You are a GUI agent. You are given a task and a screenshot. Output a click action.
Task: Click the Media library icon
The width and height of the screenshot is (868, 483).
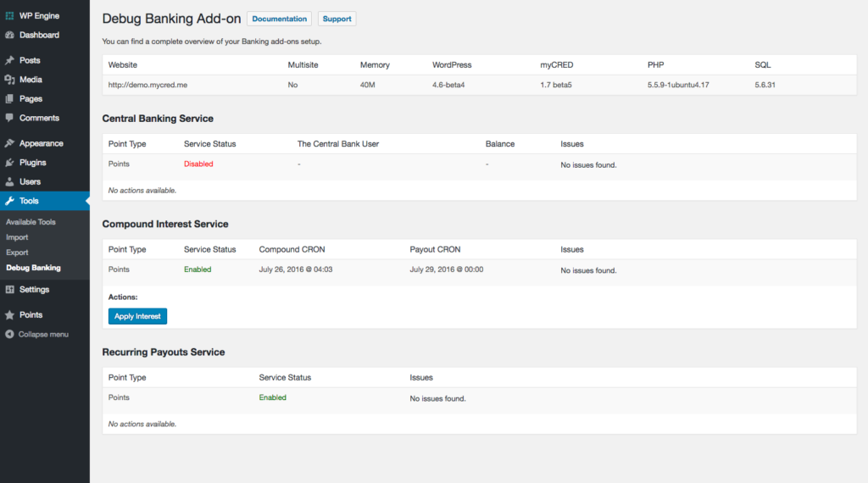(x=9, y=80)
